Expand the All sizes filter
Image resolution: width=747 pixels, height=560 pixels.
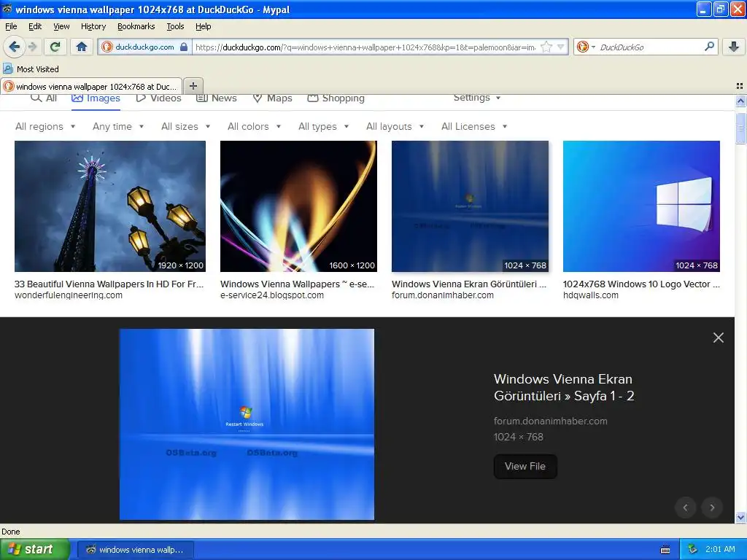click(186, 126)
